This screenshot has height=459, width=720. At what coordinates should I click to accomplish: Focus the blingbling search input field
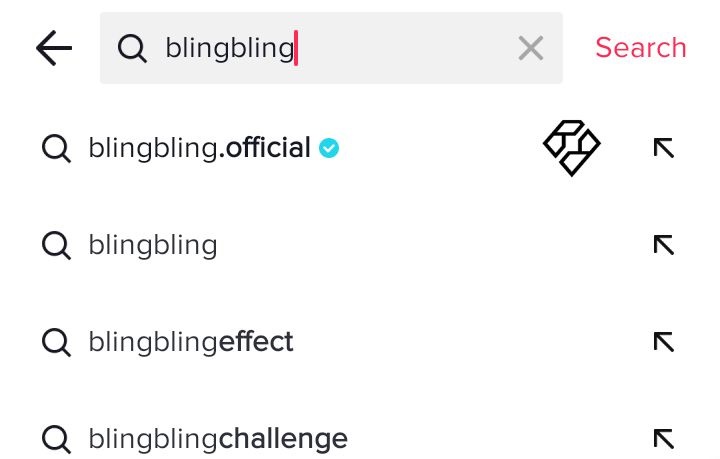click(x=331, y=48)
